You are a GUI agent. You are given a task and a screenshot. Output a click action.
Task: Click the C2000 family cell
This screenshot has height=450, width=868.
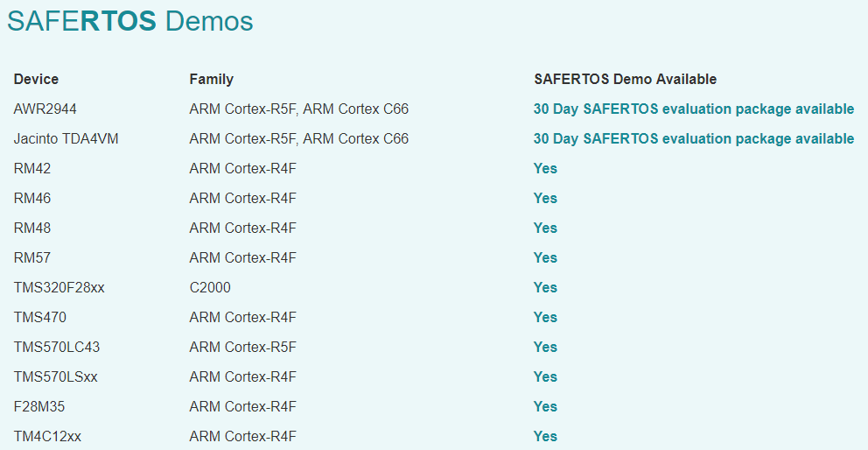210,288
